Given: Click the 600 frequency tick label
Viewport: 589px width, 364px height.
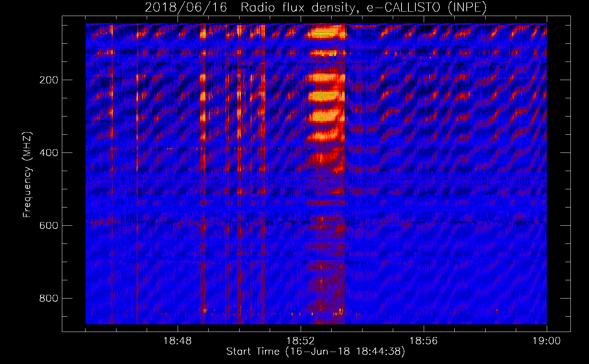Looking at the screenshot, I should pos(49,226).
